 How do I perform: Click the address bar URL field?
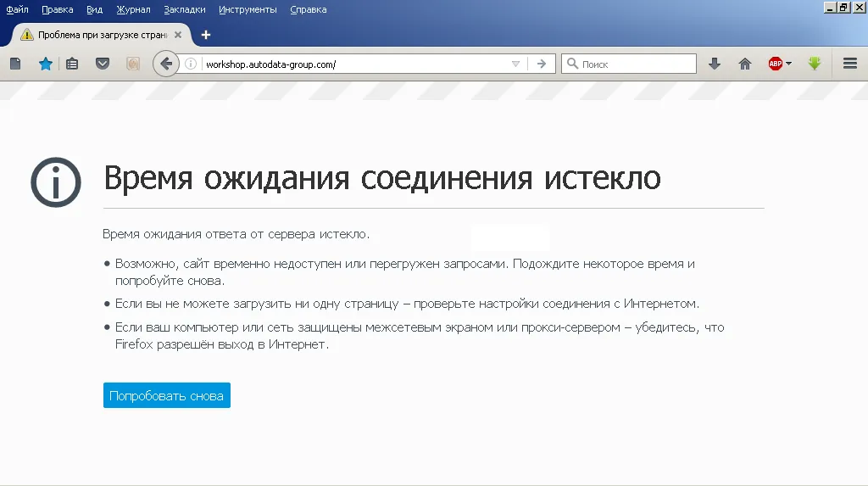tap(354, 64)
